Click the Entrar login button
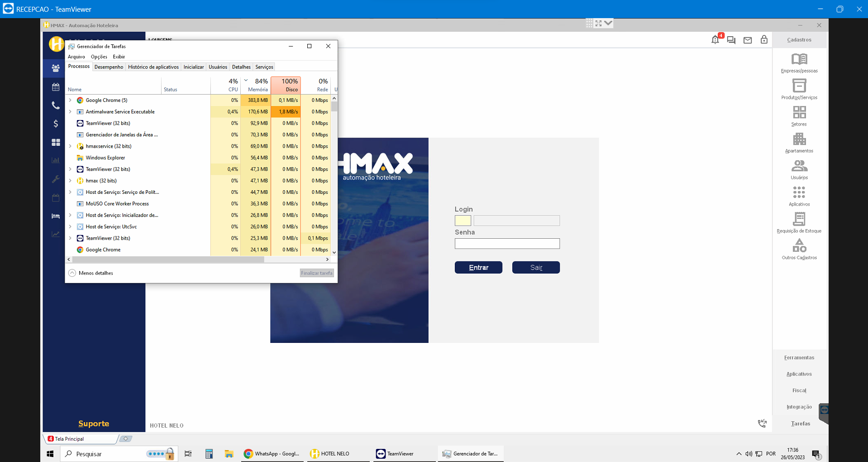Viewport: 868px width, 462px height. click(478, 268)
